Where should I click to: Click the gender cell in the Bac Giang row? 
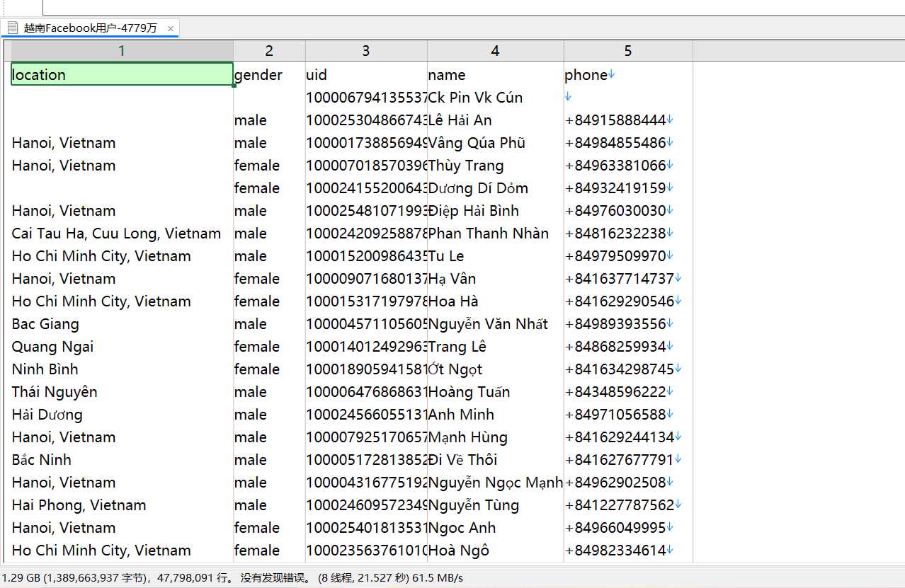tap(269, 324)
